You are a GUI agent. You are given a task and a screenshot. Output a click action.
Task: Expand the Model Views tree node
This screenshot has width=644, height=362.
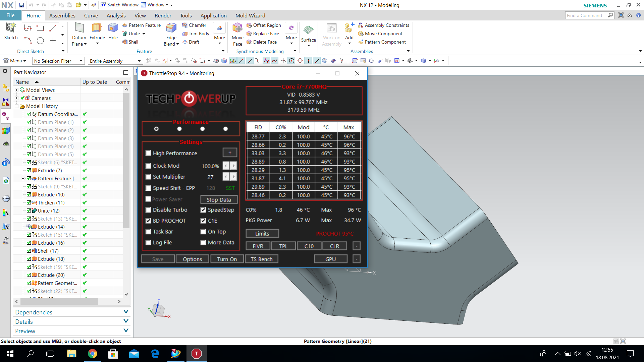16,90
